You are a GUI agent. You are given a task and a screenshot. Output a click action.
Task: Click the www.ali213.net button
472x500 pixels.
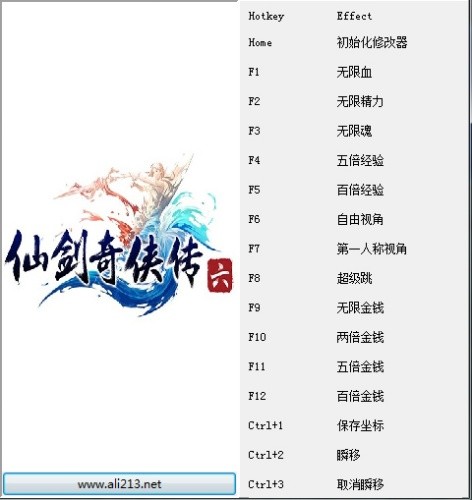119,483
